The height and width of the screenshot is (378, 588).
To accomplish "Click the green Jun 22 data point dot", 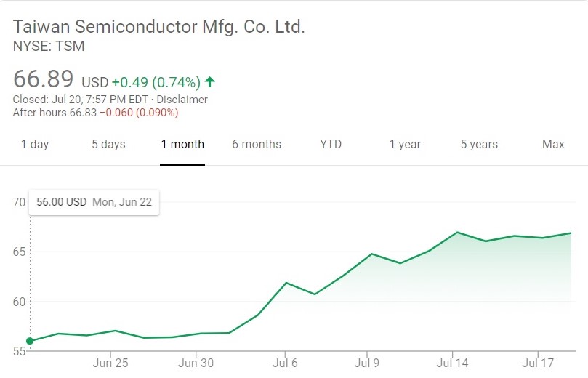I will [30, 341].
